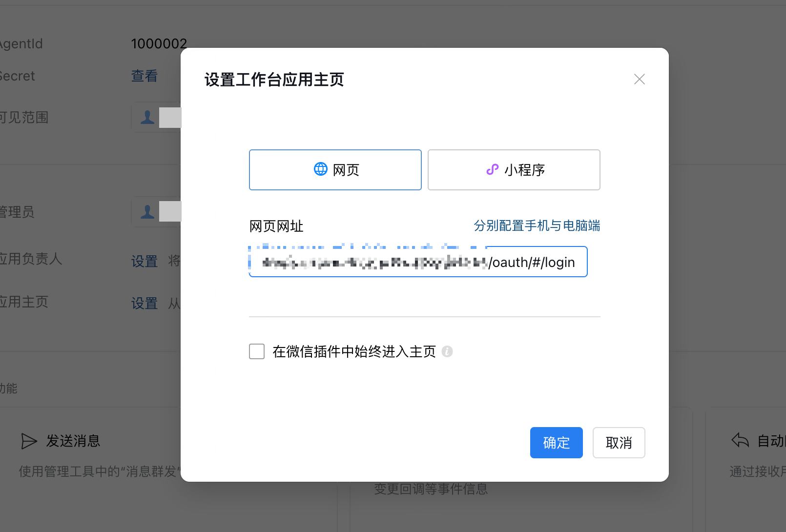The height and width of the screenshot is (532, 786).
Task: Close the 设置工作台应用主页 dialog
Action: pyautogui.click(x=640, y=79)
